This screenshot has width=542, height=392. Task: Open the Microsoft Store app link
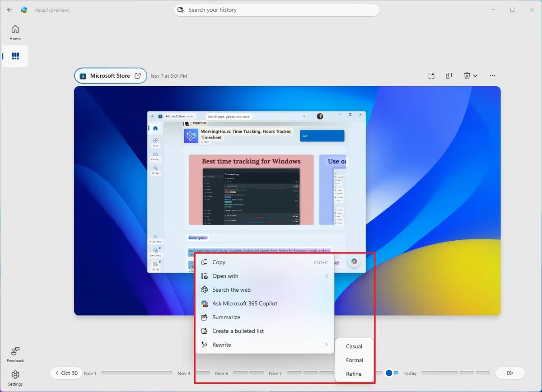(x=110, y=75)
